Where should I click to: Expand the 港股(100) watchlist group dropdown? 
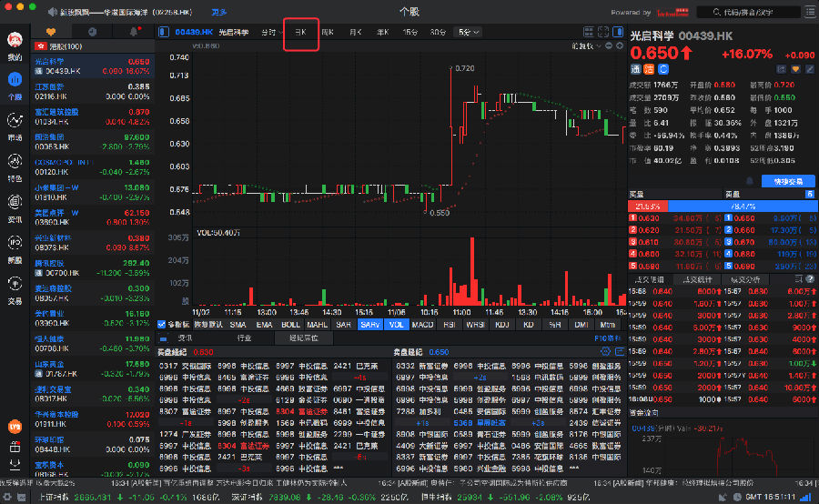click(93, 46)
